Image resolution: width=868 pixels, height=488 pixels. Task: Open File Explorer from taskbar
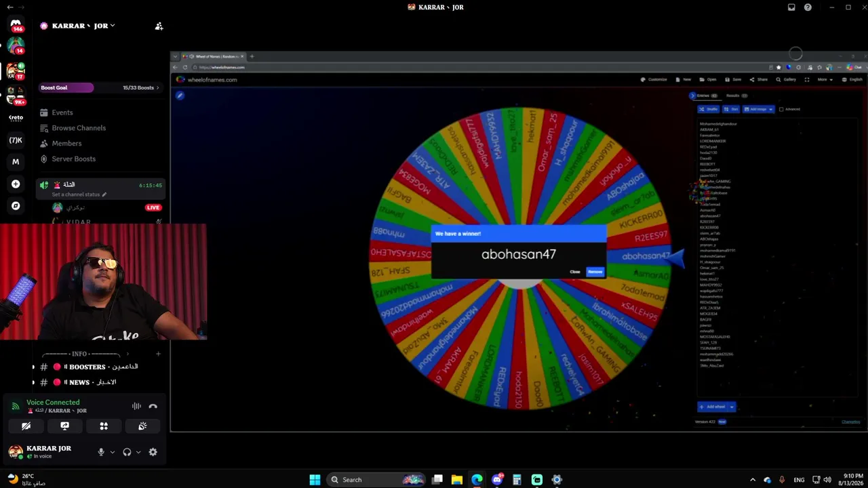pos(457,480)
